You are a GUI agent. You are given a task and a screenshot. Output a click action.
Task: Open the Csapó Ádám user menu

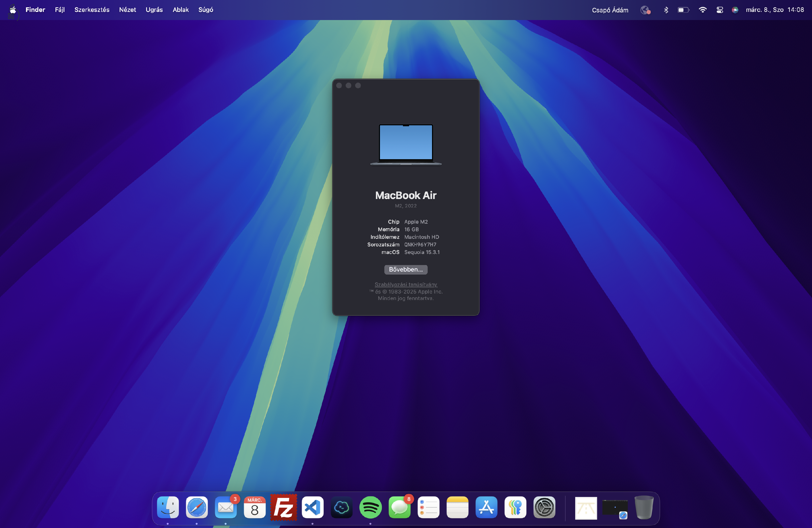[x=610, y=10]
